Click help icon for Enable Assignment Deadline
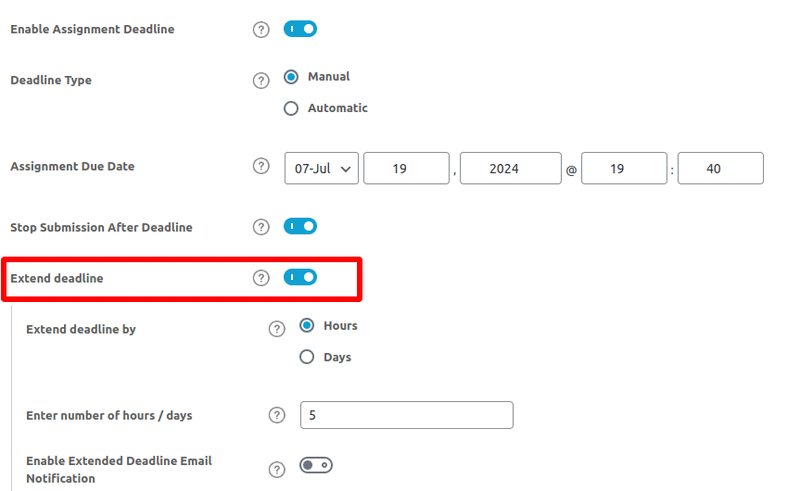800x491 pixels. click(x=261, y=30)
